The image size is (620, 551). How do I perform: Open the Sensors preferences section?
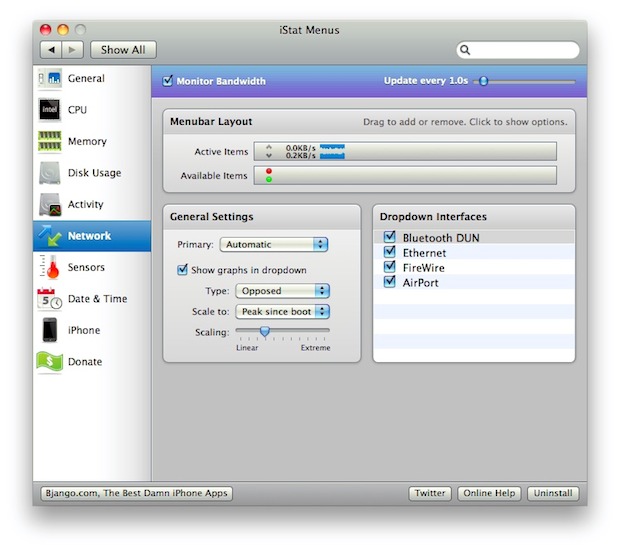[92, 267]
